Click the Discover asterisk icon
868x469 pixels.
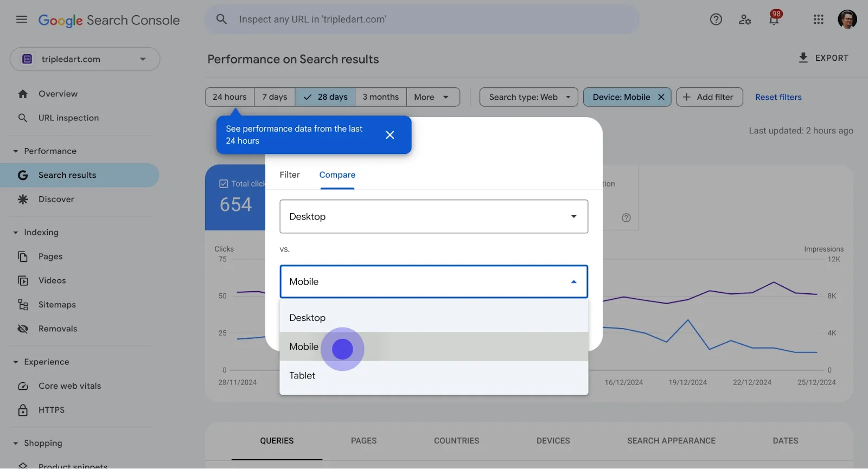click(x=23, y=200)
